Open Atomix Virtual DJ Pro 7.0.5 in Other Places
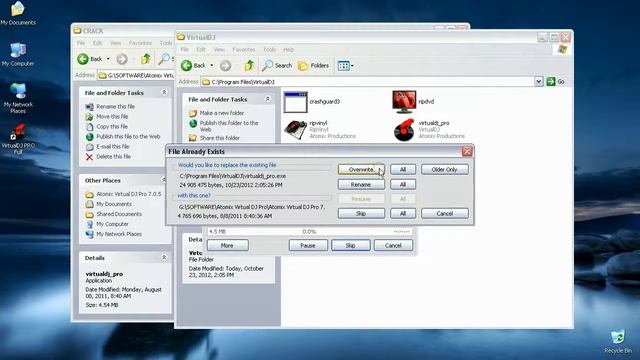Viewport: 640px width, 360px height. [129, 194]
